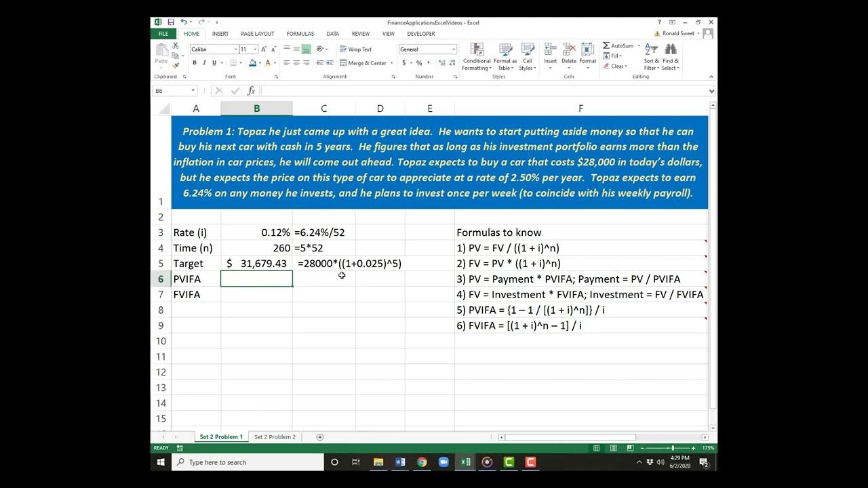Screen dimensions: 868x488
Task: Open the font size 11 dropdown
Action: pos(255,49)
